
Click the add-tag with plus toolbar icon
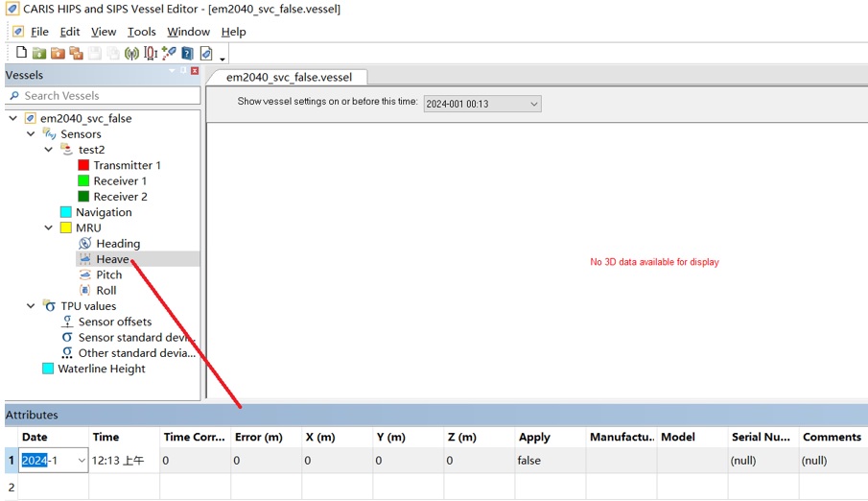tap(169, 53)
